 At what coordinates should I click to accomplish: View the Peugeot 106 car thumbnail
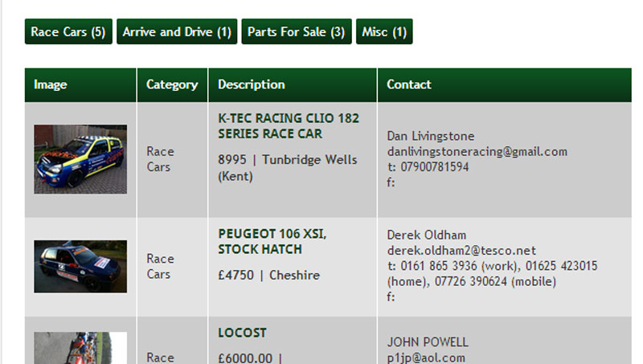click(80, 267)
